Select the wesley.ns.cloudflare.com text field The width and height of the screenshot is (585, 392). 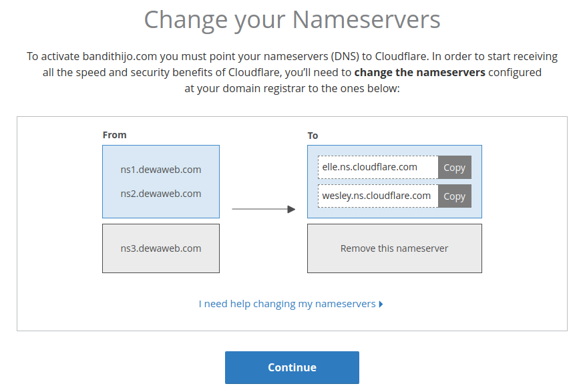(378, 196)
